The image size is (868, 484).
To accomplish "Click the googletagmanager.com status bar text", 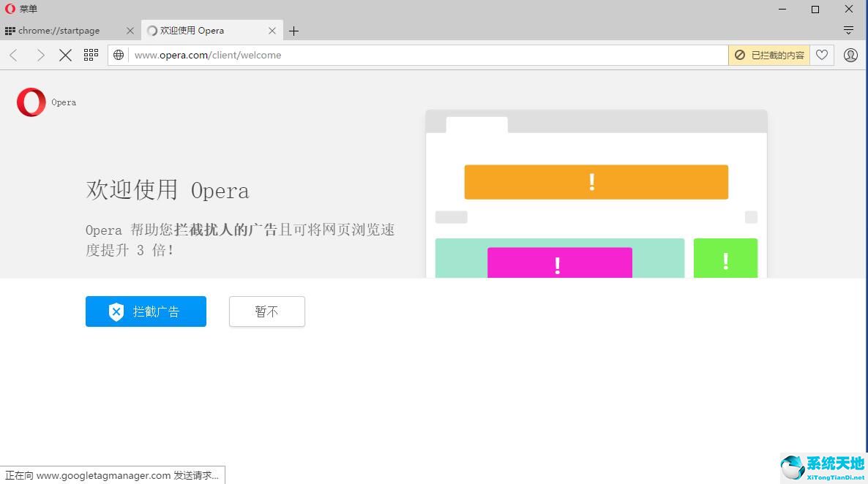I will 112,475.
